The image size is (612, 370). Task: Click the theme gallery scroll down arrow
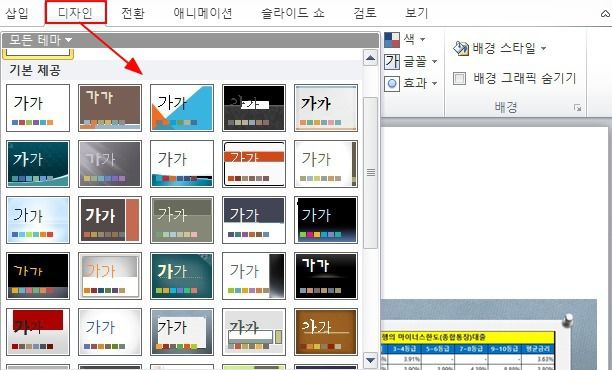(x=370, y=360)
